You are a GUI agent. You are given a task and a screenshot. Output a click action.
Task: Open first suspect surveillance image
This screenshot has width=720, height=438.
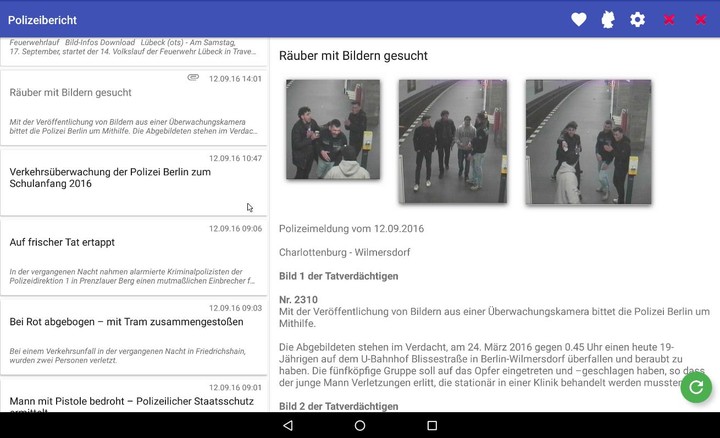tap(333, 129)
